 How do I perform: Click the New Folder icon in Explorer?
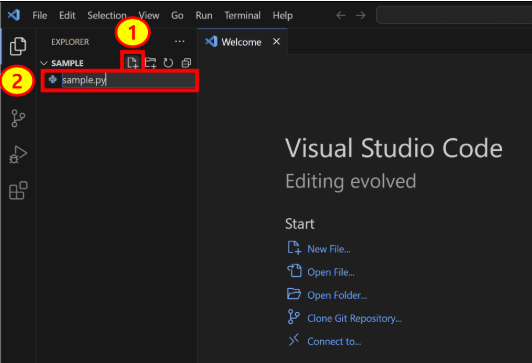point(151,63)
